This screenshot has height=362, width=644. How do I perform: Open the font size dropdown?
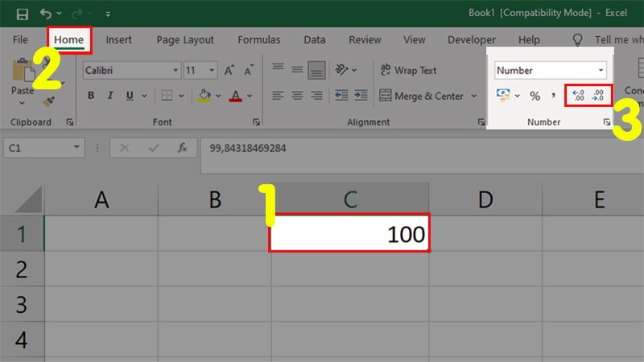tap(213, 71)
